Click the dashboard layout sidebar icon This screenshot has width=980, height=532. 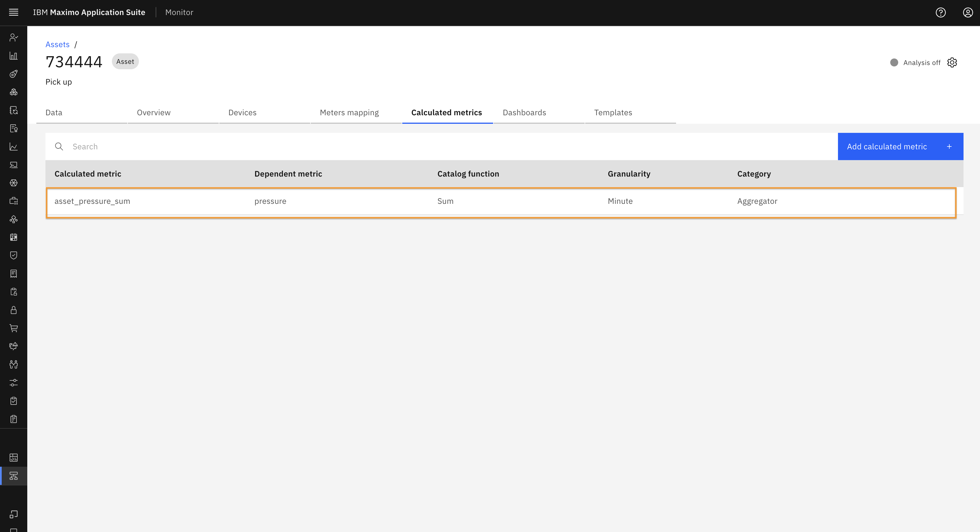click(14, 457)
